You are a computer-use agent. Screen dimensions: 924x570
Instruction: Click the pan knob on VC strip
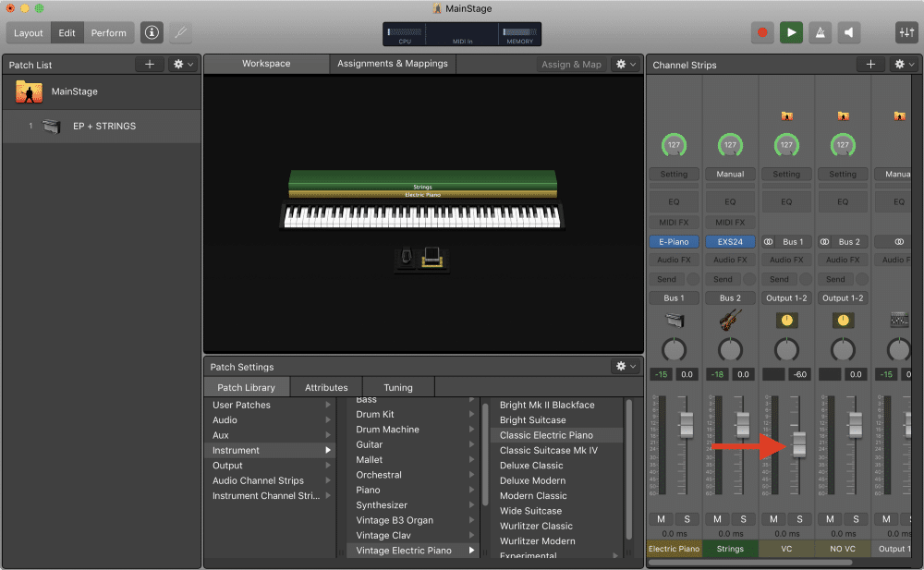[x=786, y=349]
